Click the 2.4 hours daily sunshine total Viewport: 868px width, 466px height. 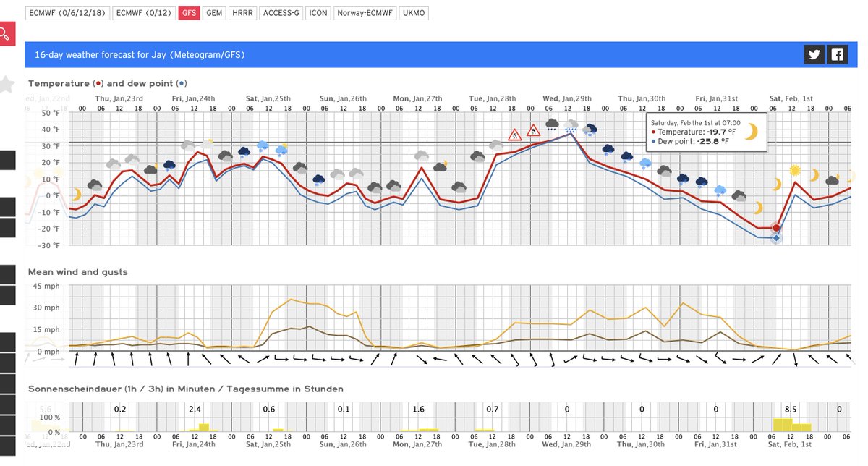pos(195,410)
